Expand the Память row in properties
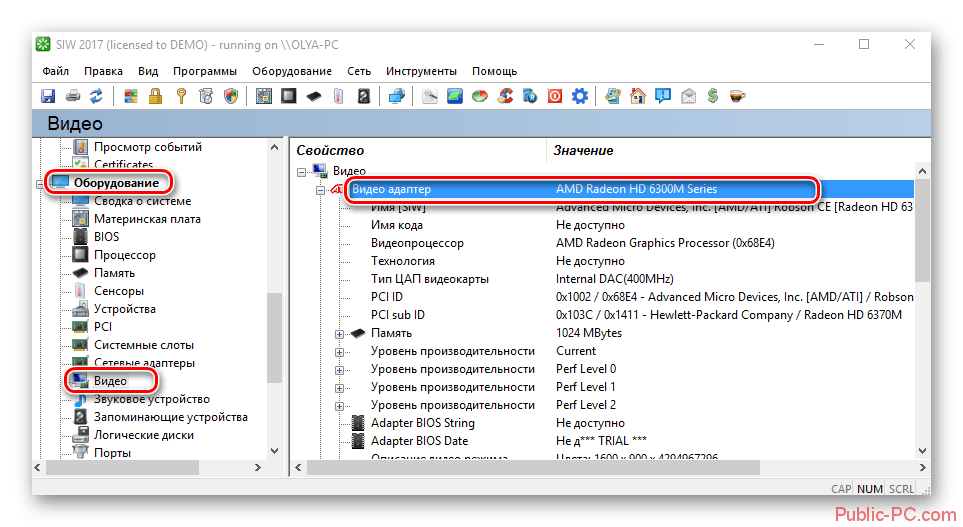The height and width of the screenshot is (527, 963). click(x=339, y=333)
